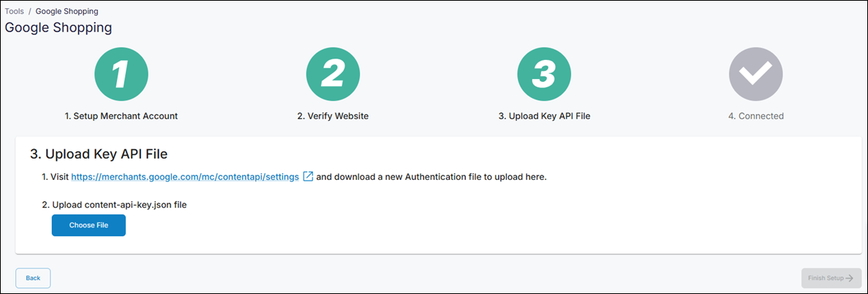
Task: Click the gray checkmark Connected circle
Action: (x=755, y=75)
